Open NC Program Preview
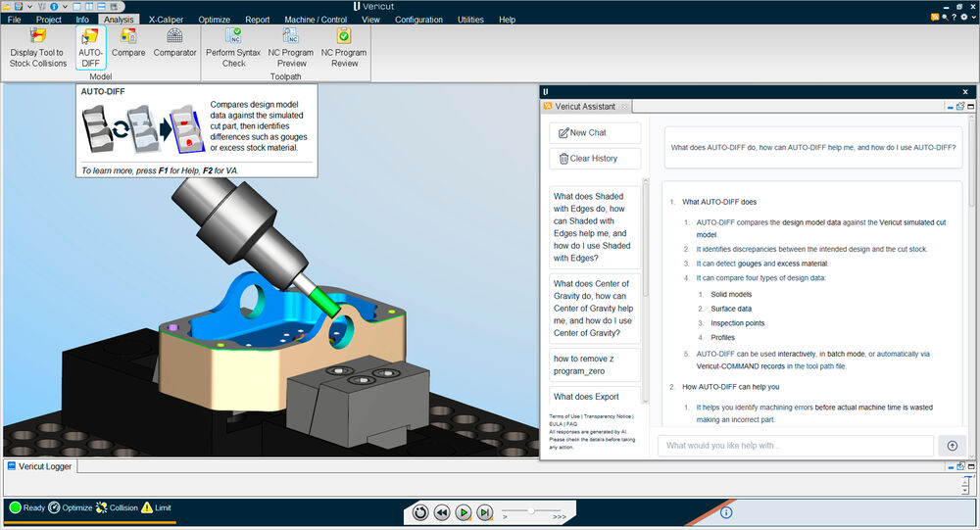Viewport: 980px width, 530px height. coord(291,47)
